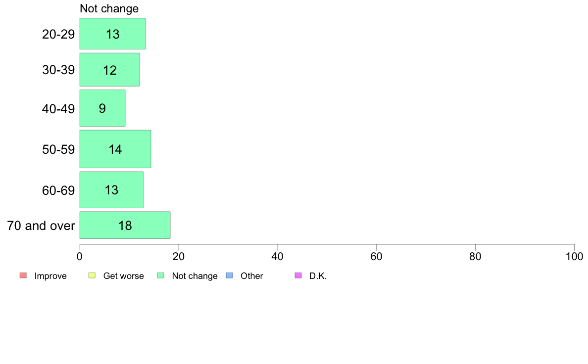Viewport: 588px width, 364px height.
Task: Click the red Improve legend swatch
Action: click(x=23, y=275)
